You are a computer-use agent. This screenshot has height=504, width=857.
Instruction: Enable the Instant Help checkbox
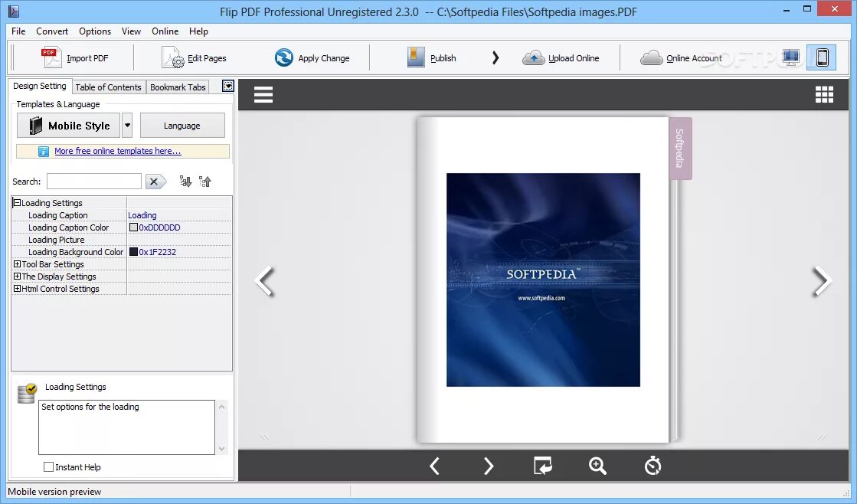(x=49, y=466)
